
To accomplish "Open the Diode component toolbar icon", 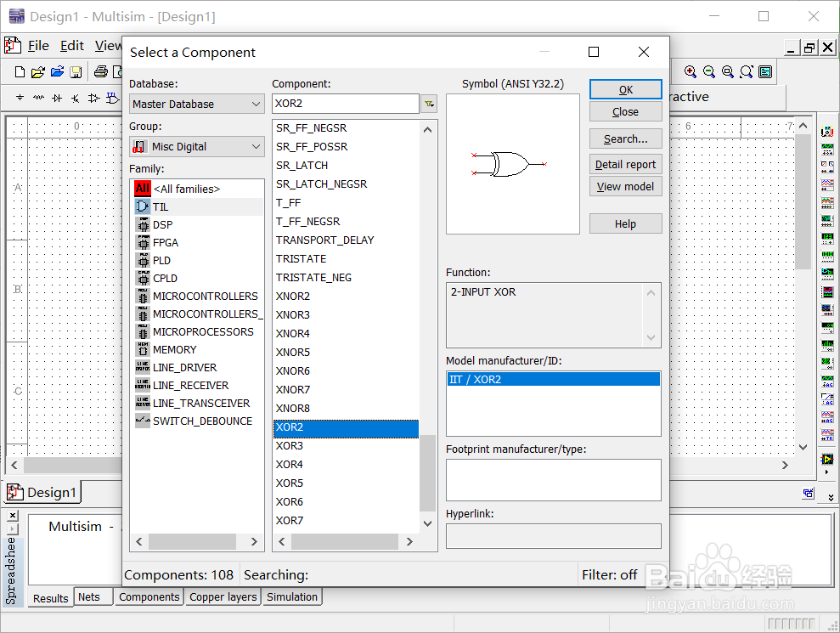I will [57, 98].
